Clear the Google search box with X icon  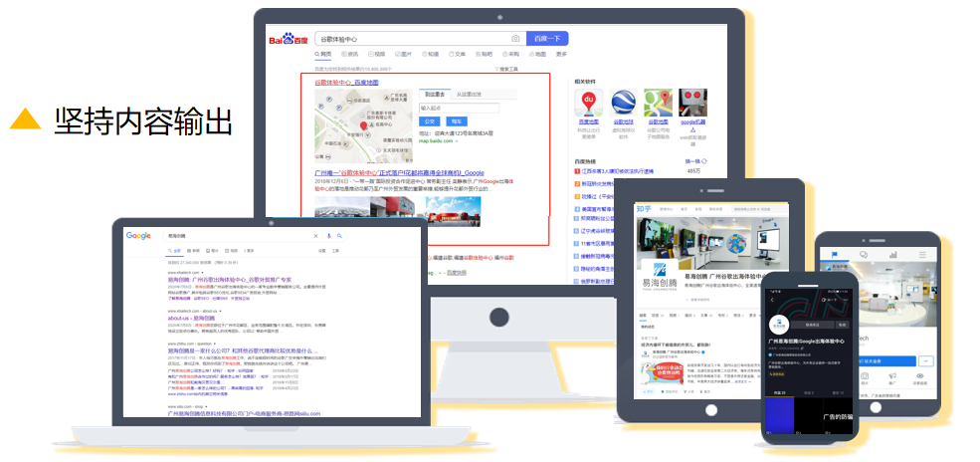pos(315,236)
